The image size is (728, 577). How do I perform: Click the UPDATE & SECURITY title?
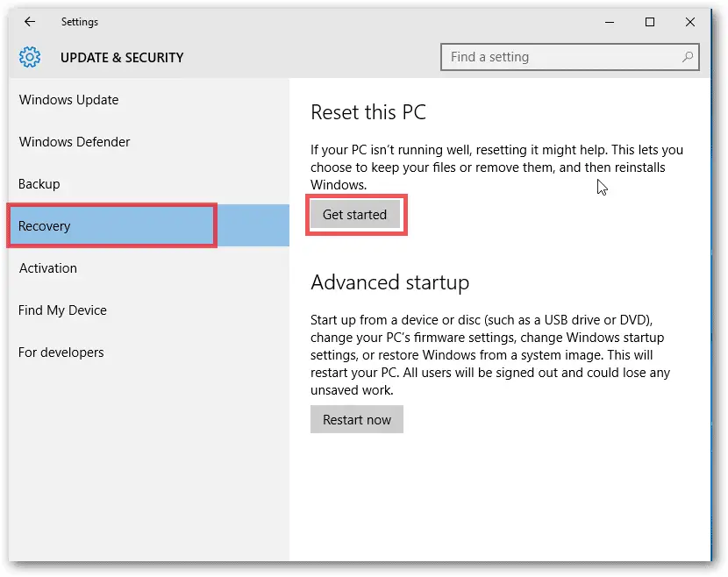[122, 58]
